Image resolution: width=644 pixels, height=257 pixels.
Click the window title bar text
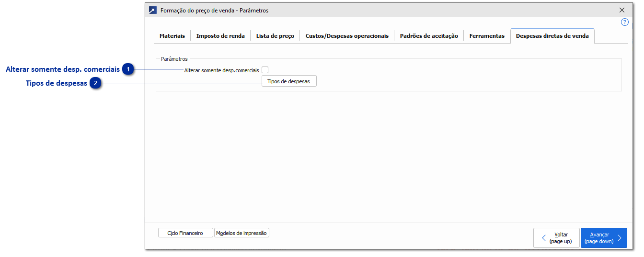coord(214,10)
